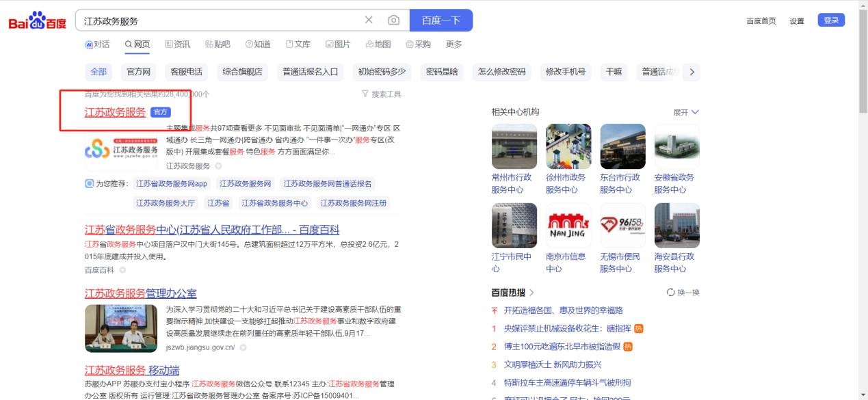Select the 普通话报名入口 filter chip
Image resolution: width=868 pixels, height=400 pixels.
311,72
